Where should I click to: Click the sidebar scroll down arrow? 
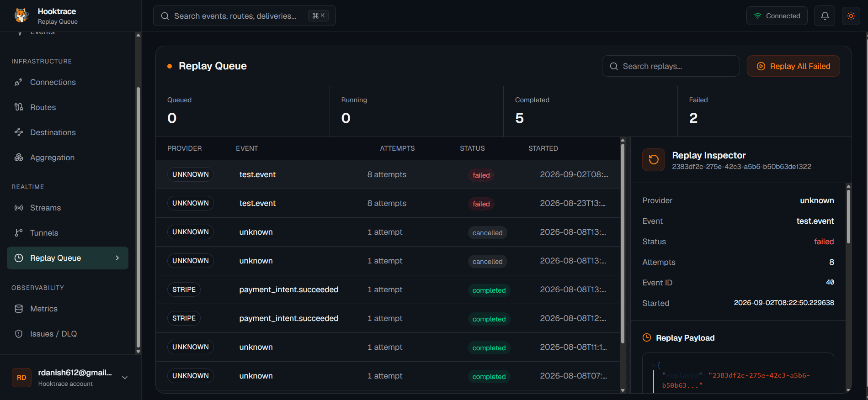tap(138, 352)
